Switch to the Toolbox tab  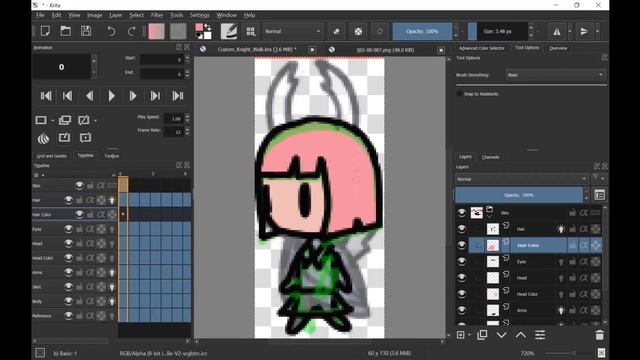coord(111,156)
